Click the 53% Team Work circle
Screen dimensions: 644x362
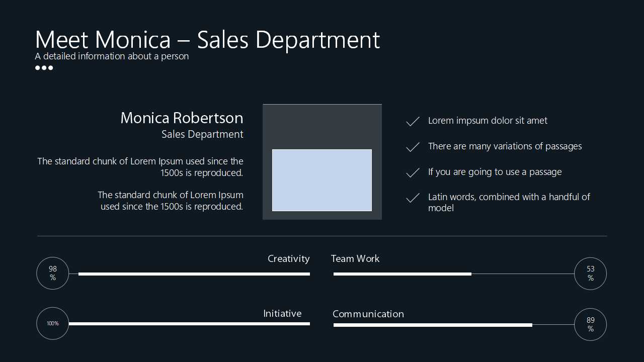[x=590, y=274]
